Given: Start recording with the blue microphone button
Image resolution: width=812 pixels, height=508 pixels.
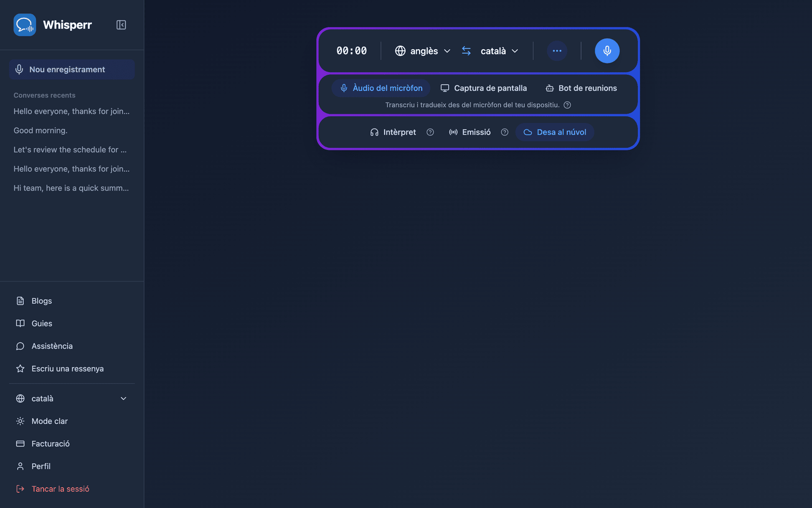Looking at the screenshot, I should point(607,51).
